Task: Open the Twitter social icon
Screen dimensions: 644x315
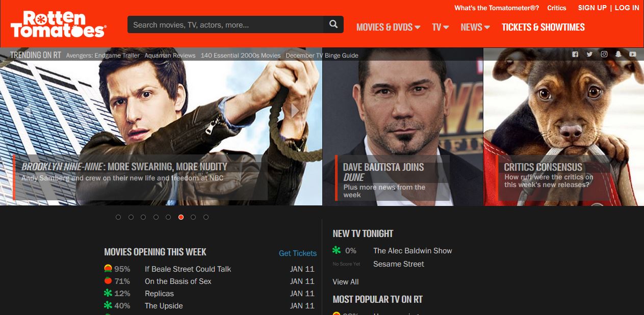Action: click(589, 55)
